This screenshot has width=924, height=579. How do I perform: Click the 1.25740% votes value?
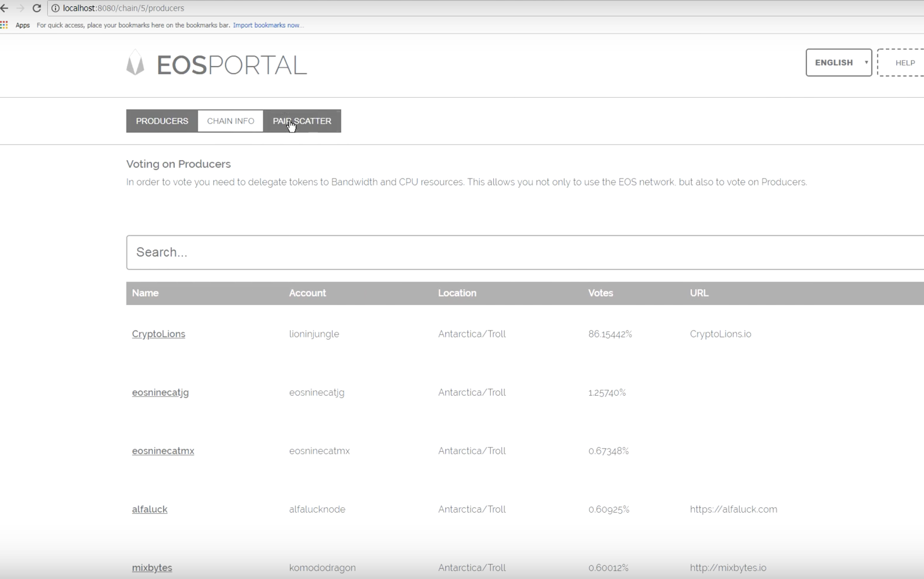click(607, 392)
